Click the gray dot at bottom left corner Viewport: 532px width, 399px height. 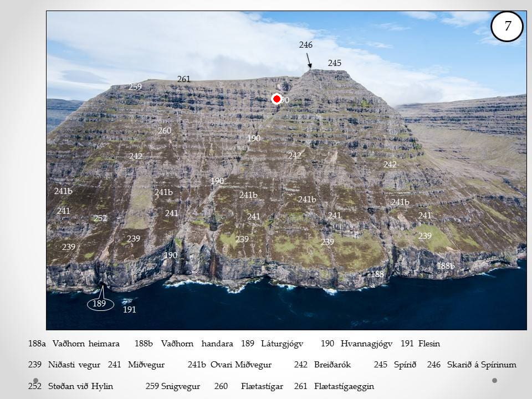point(35,380)
